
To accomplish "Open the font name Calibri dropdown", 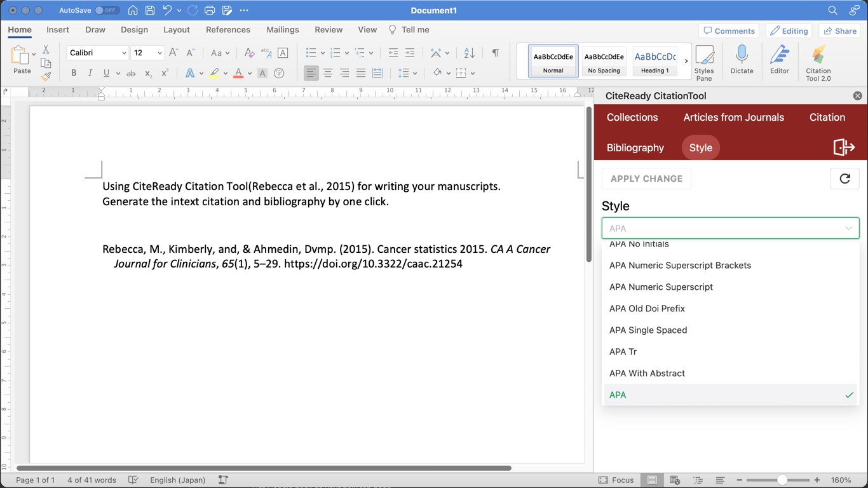I will (124, 53).
